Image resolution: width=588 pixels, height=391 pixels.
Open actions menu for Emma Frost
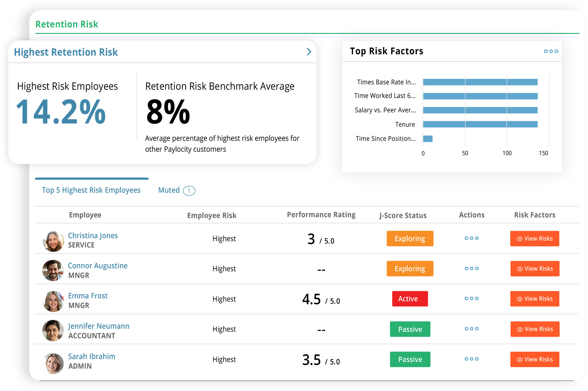point(471,299)
